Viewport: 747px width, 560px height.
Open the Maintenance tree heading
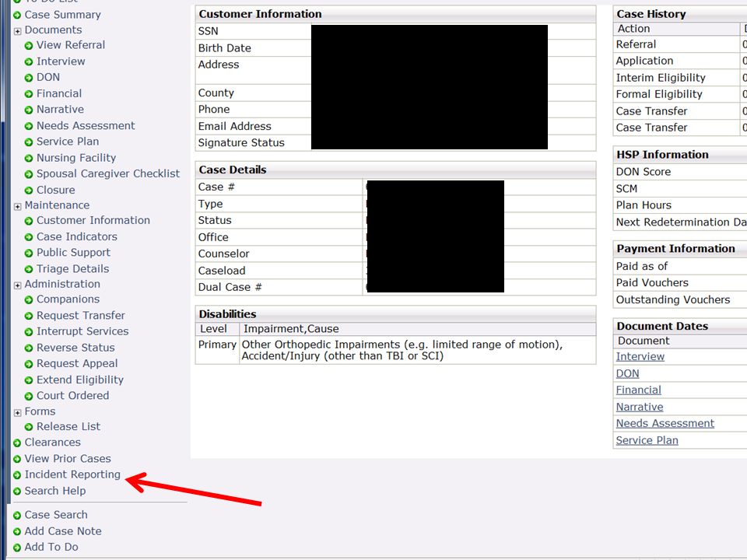pyautogui.click(x=57, y=205)
